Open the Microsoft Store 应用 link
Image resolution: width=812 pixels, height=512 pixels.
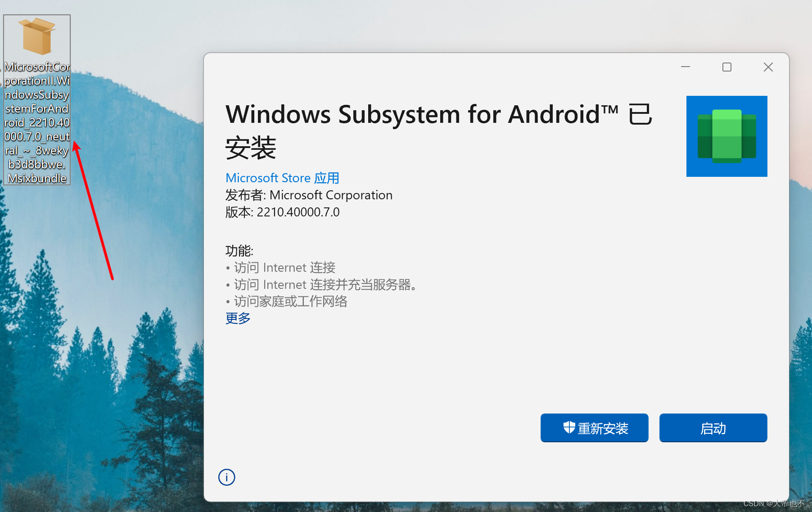(x=282, y=178)
